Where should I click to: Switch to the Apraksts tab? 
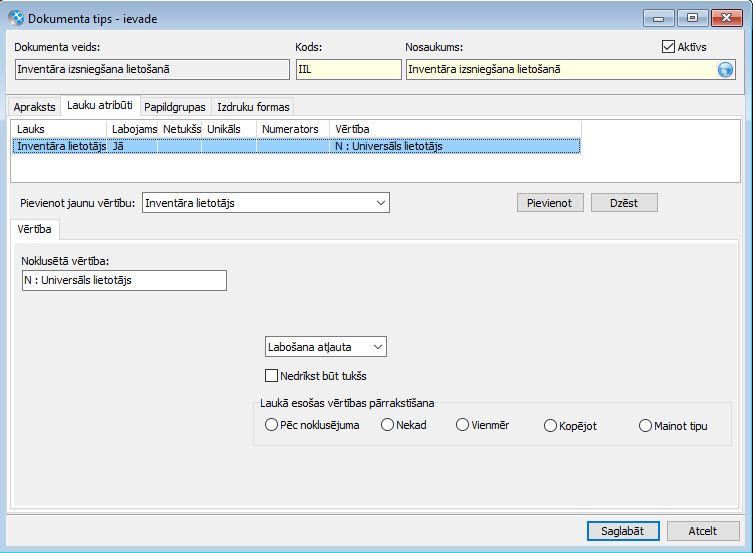tap(35, 107)
